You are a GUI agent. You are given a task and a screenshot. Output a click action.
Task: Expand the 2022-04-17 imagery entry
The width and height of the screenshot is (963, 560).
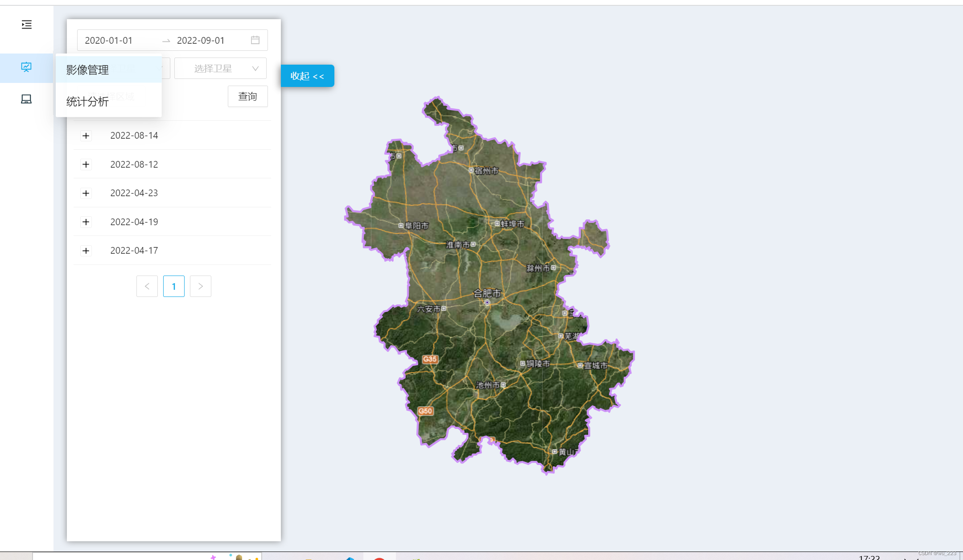tap(86, 251)
